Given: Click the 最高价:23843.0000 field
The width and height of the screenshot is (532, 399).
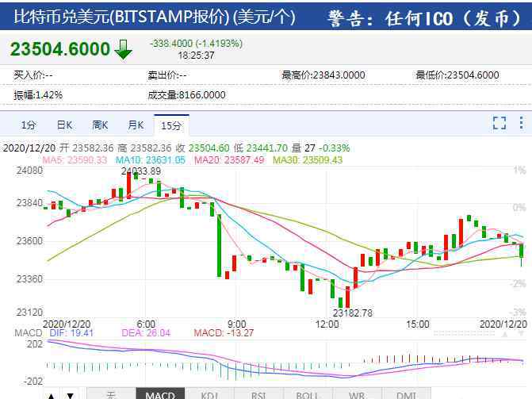Looking at the screenshot, I should coord(323,75).
